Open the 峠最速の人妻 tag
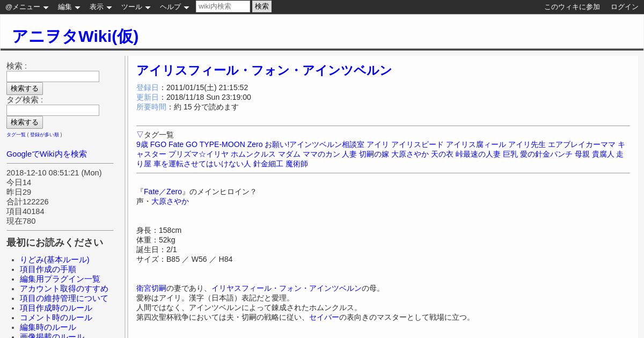Screen dimensions: 644x338 (x=478, y=154)
